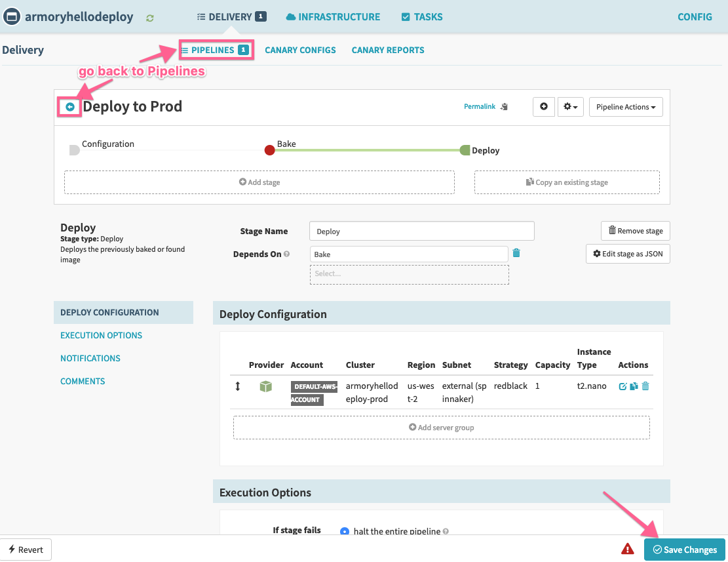The height and width of the screenshot is (562, 728).
Task: Select the halt the entire pipeline radio
Action: (x=345, y=531)
